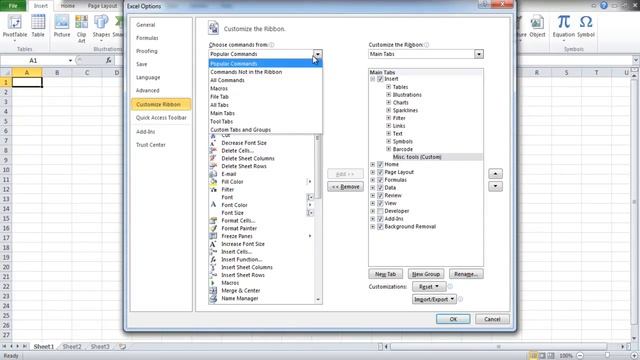
Task: Open the Quick Access Toolbar options page
Action: (x=161, y=118)
